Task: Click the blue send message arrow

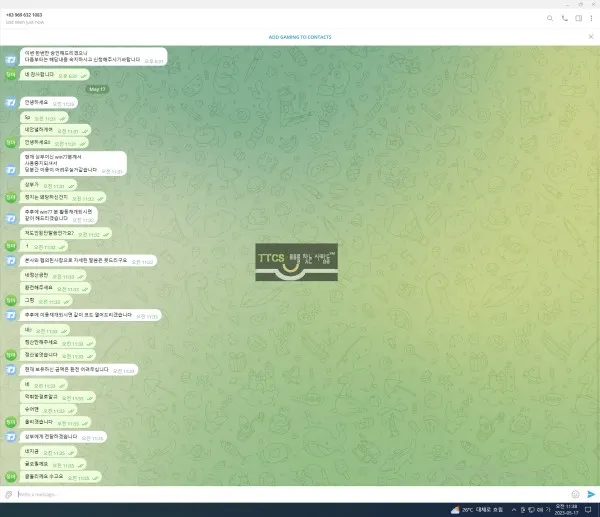Action: [591, 494]
